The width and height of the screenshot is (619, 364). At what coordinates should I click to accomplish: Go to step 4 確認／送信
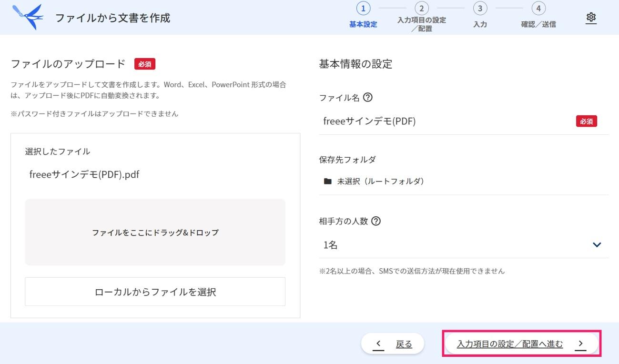pos(538,16)
